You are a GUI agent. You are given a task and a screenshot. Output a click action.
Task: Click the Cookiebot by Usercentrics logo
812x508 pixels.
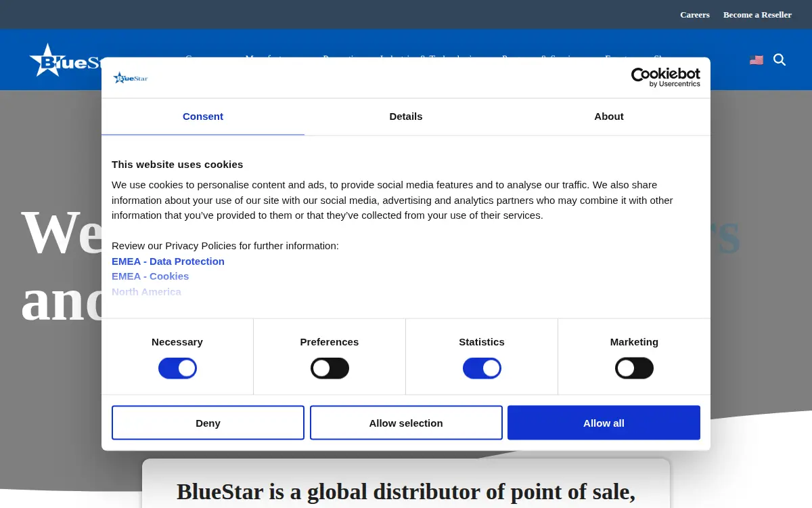point(666,77)
